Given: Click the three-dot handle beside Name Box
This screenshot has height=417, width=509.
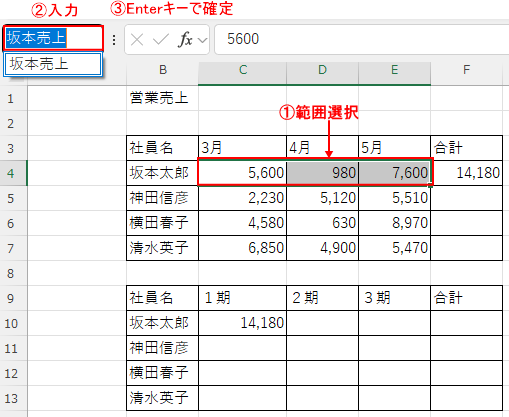Looking at the screenshot, I should click(x=114, y=40).
